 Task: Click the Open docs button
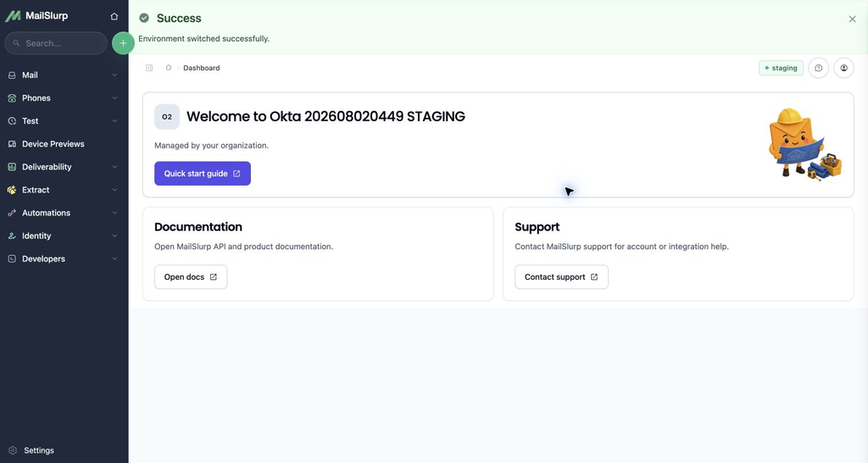tap(191, 277)
